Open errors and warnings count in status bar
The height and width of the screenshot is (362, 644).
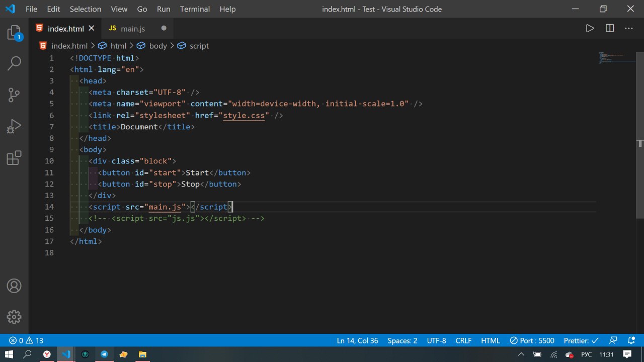click(26, 340)
